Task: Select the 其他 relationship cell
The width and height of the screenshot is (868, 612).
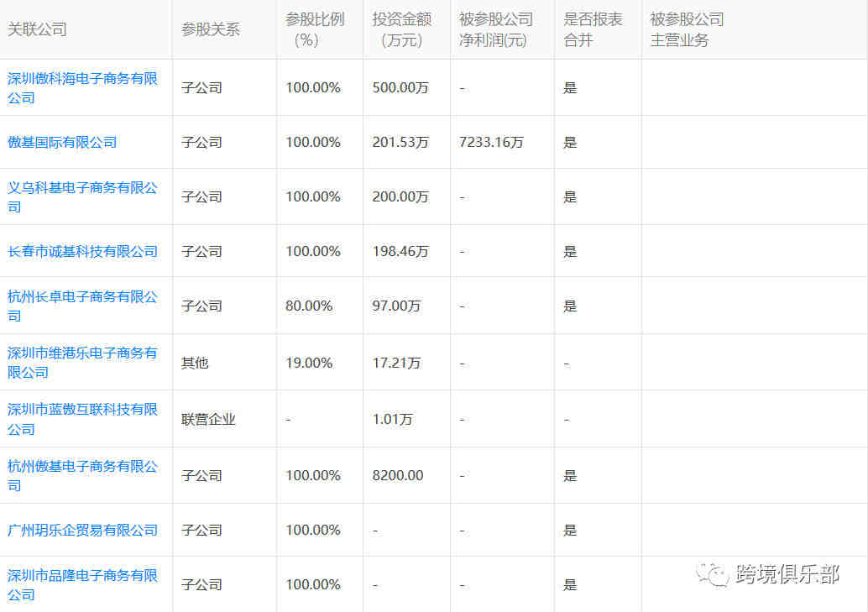Action: tap(195, 363)
